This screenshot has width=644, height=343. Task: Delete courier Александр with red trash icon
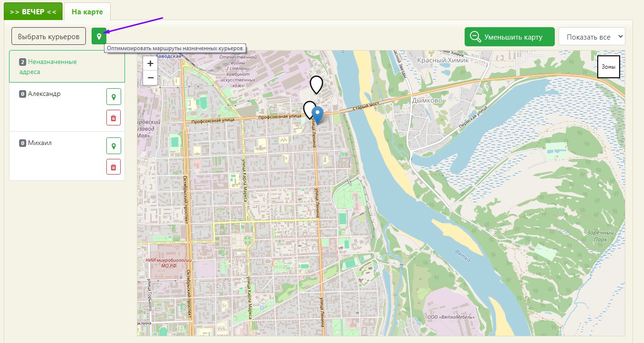(114, 118)
